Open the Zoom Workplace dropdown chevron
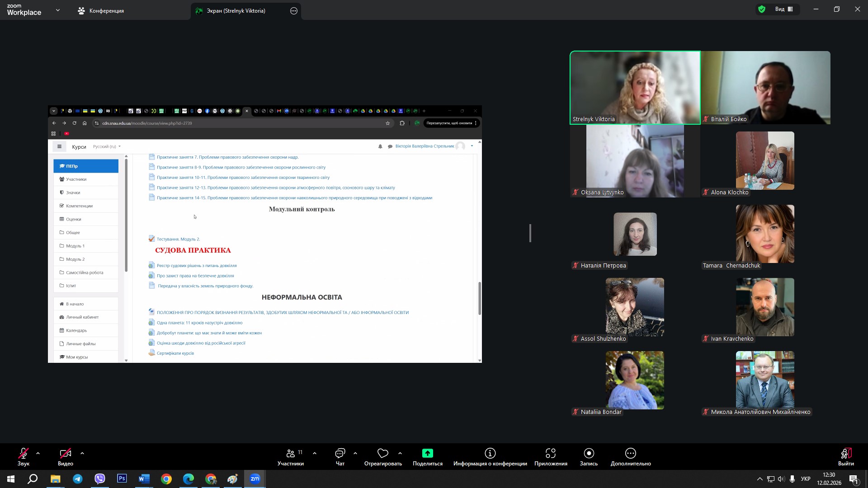The width and height of the screenshot is (868, 488). [x=58, y=10]
